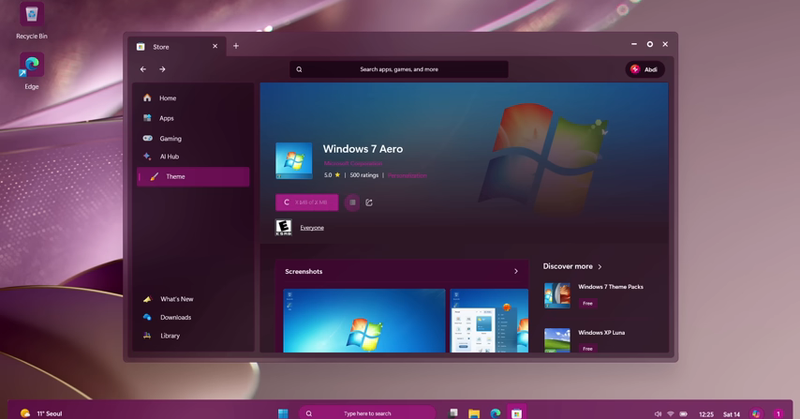Screen dimensions: 800x419
Task: Click the share icon for Windows 7 Aero
Action: [x=369, y=203]
